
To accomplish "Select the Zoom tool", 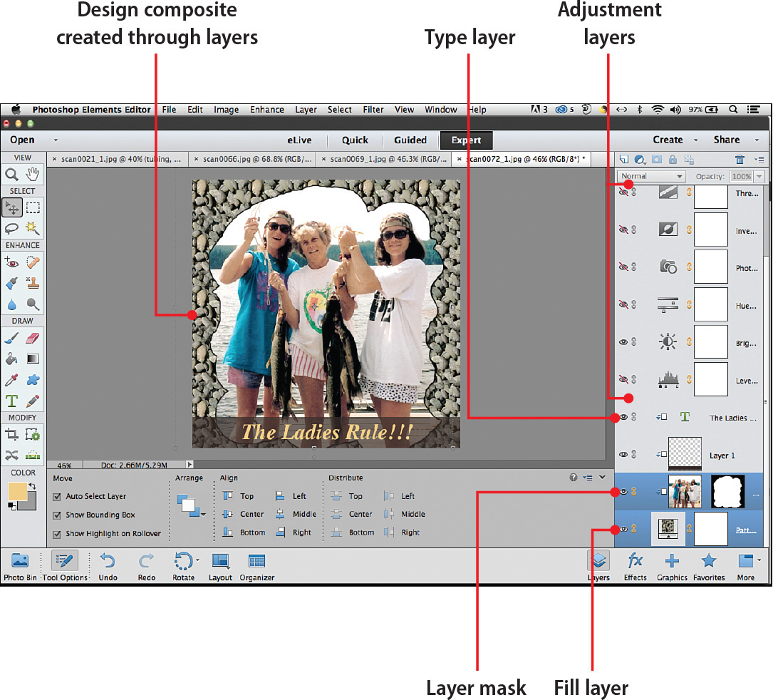I will point(12,174).
